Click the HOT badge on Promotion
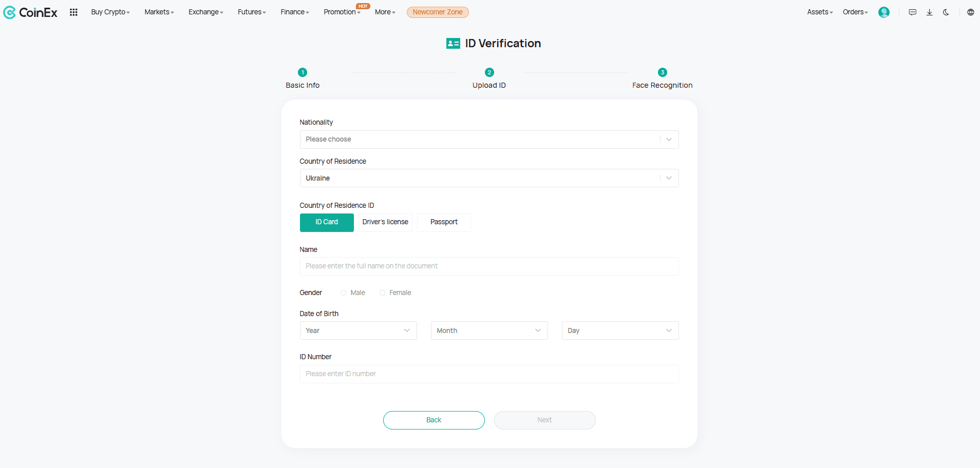Viewport: 980px width, 468px height. point(363,6)
